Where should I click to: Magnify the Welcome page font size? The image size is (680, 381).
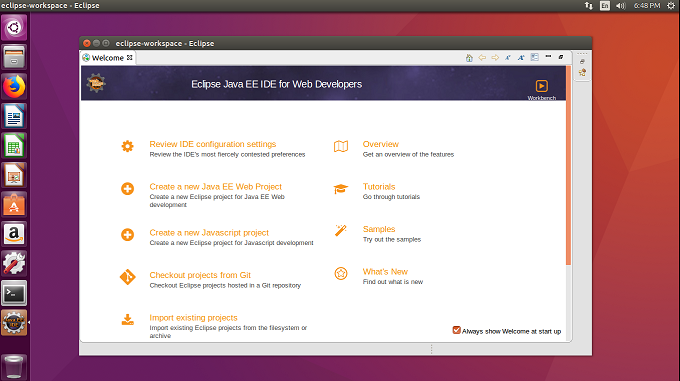click(x=521, y=58)
